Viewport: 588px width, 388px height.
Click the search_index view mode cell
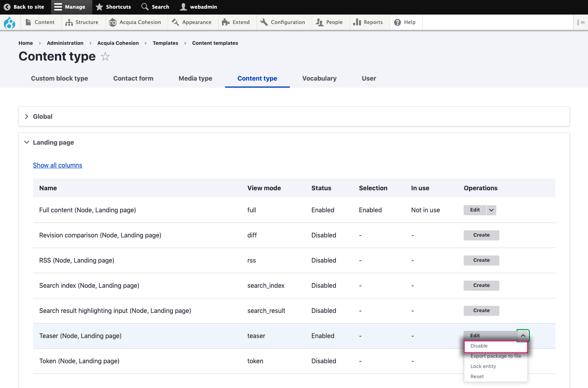pyautogui.click(x=266, y=286)
